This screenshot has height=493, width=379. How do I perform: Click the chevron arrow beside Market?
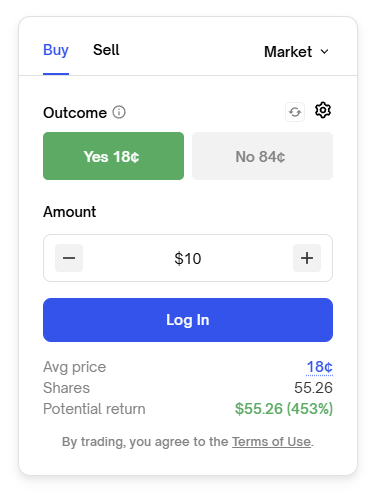[324, 52]
